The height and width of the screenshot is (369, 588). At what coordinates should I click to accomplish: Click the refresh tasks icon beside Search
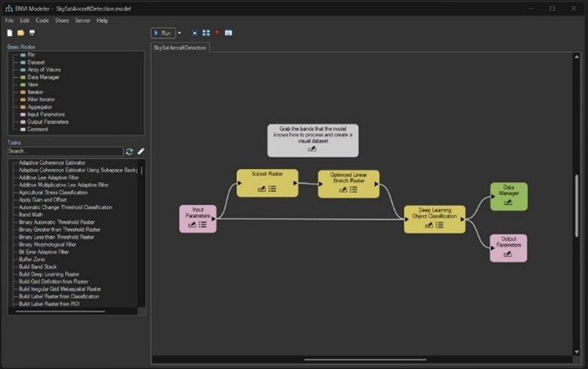tap(130, 152)
